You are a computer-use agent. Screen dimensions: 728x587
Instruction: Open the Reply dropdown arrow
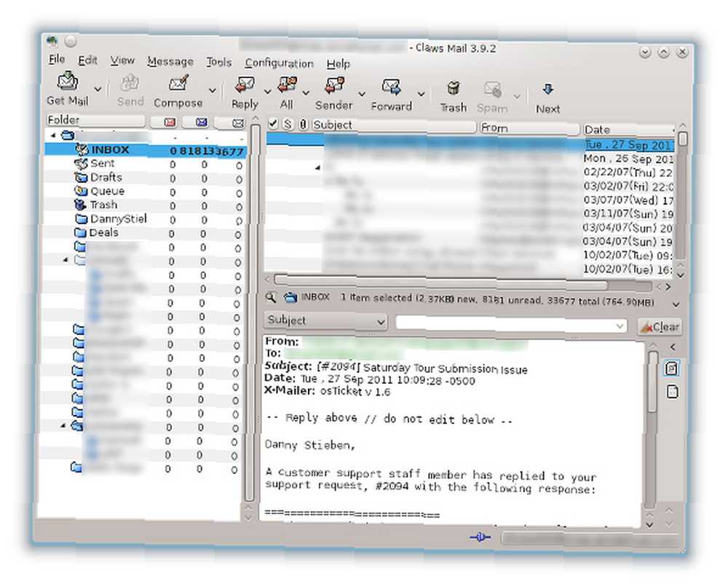[267, 92]
